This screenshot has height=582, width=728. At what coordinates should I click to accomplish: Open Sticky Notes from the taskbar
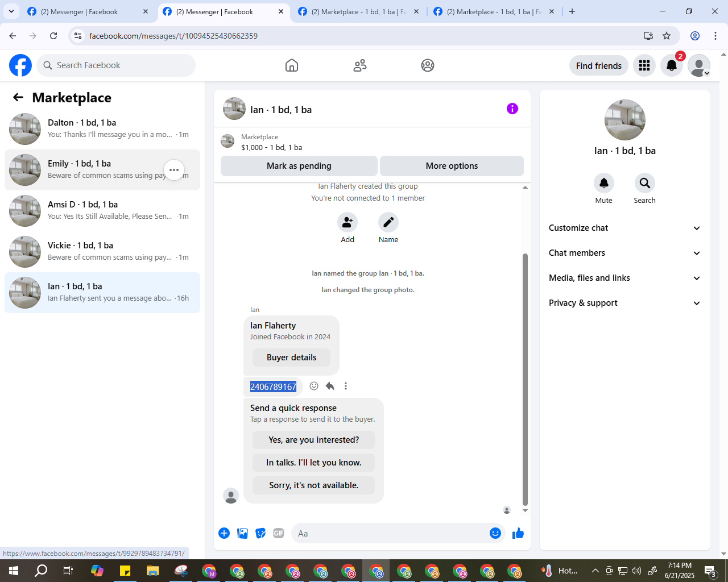125,571
